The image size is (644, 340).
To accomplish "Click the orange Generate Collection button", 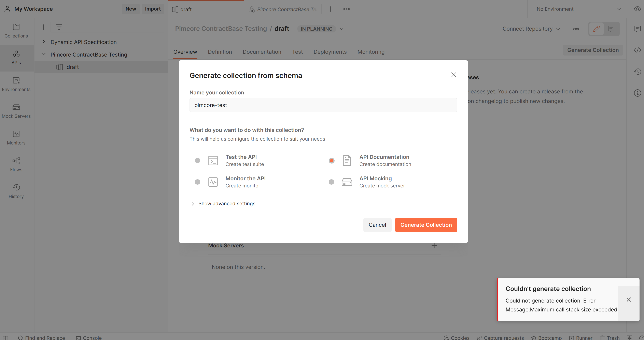I will click(426, 225).
